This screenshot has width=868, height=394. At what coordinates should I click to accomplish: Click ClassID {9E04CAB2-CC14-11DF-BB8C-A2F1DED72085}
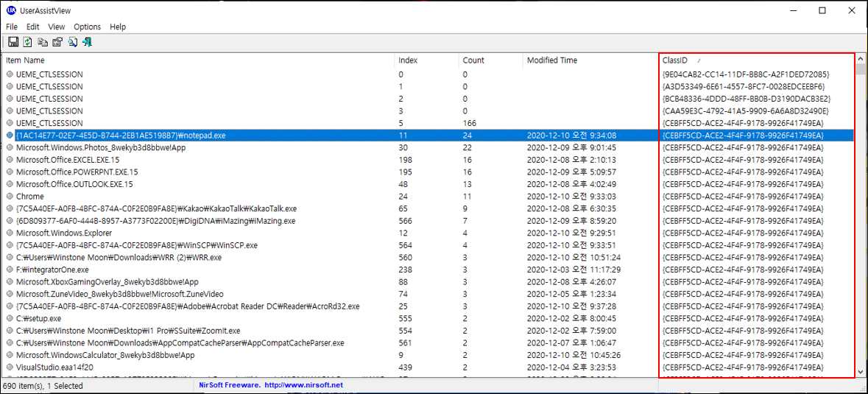745,74
